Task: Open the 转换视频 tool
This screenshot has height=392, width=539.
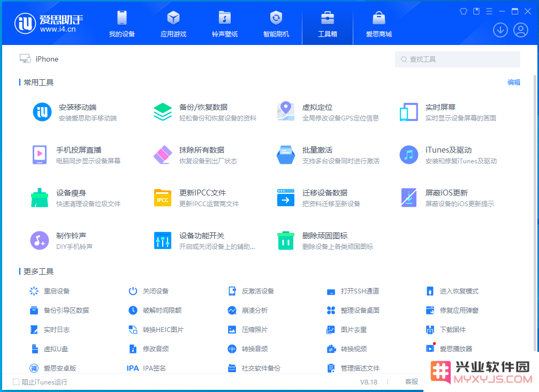Action: click(346, 349)
